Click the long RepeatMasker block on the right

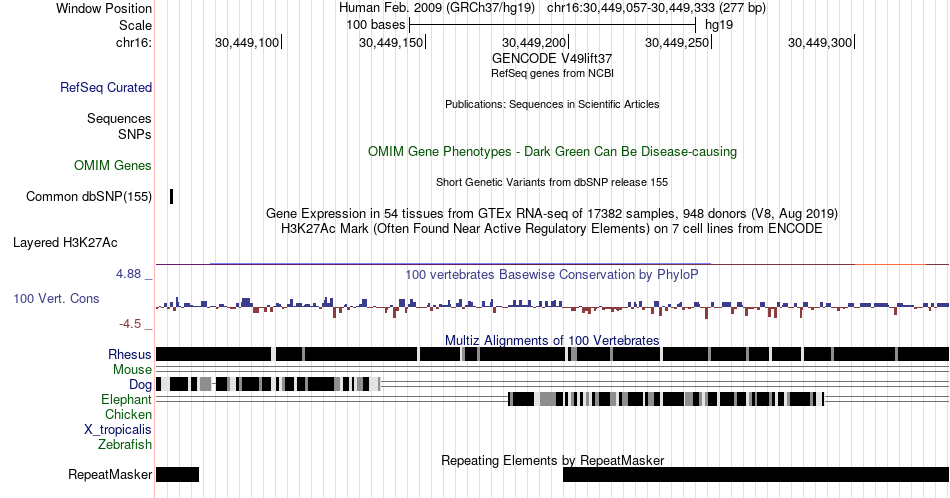[756, 474]
